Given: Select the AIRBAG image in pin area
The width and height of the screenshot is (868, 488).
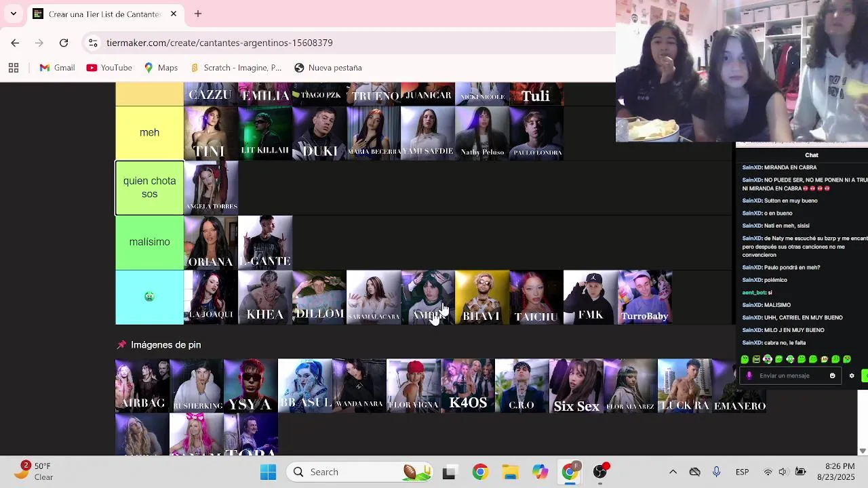Looking at the screenshot, I should (142, 386).
